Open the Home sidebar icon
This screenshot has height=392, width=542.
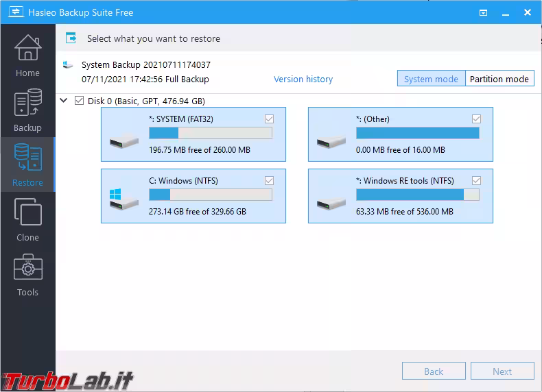click(x=27, y=49)
